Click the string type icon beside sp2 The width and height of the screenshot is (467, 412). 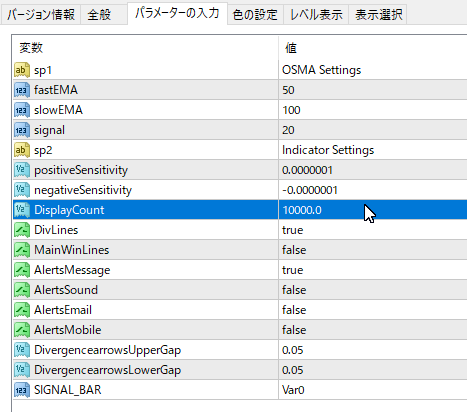[x=22, y=150]
